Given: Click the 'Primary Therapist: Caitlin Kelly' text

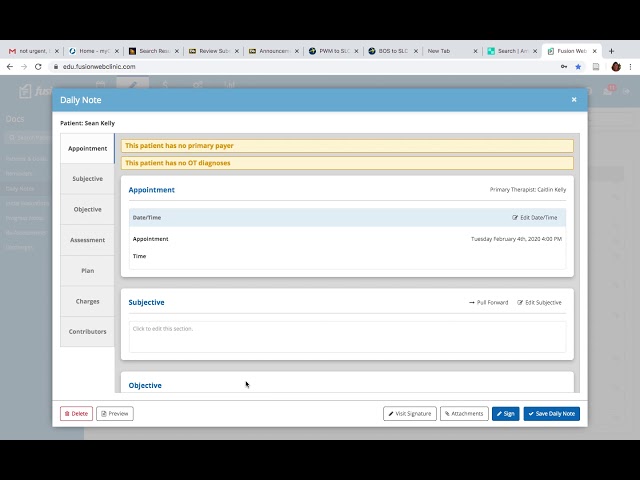Looking at the screenshot, I should tap(528, 190).
